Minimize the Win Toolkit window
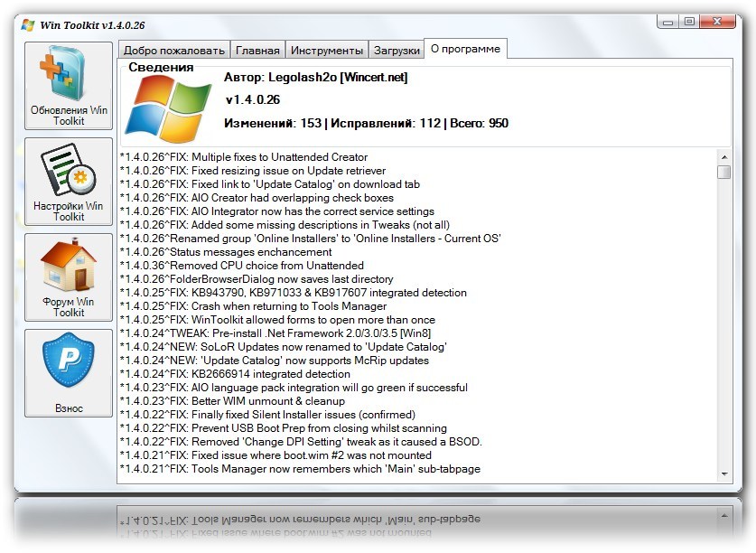 [x=666, y=22]
